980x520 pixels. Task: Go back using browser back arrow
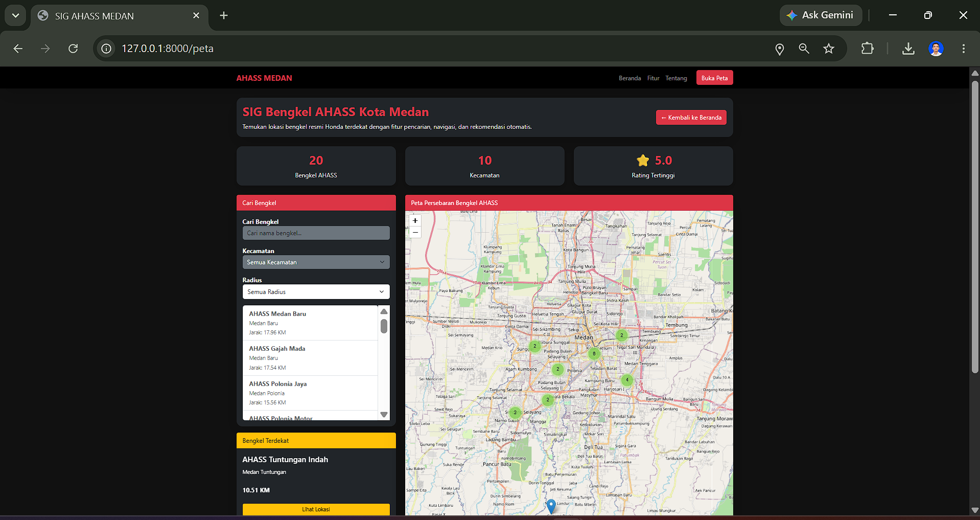18,49
